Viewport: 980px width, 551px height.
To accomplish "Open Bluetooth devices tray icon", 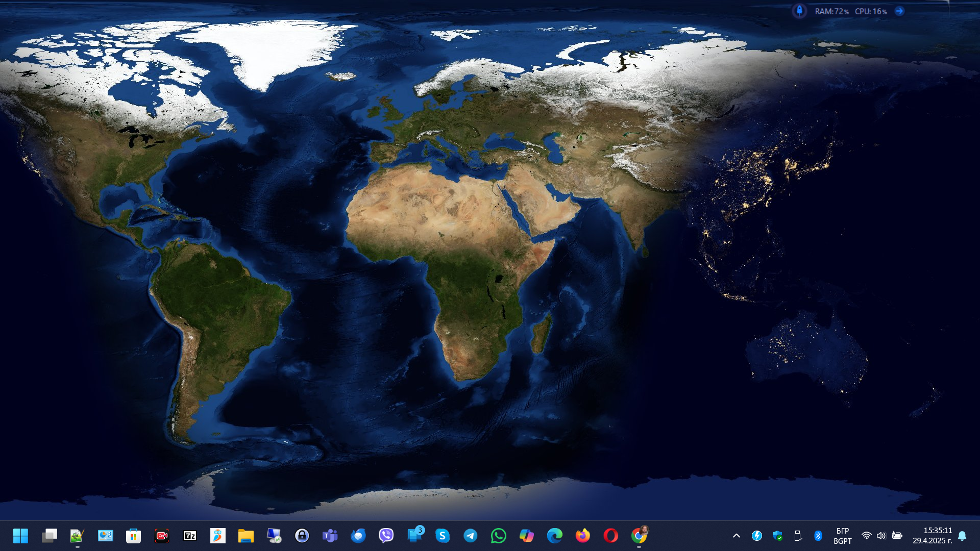I will [x=818, y=536].
